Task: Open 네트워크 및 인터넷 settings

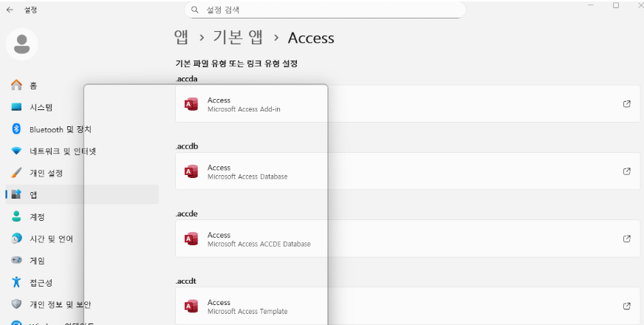Action: point(82,151)
